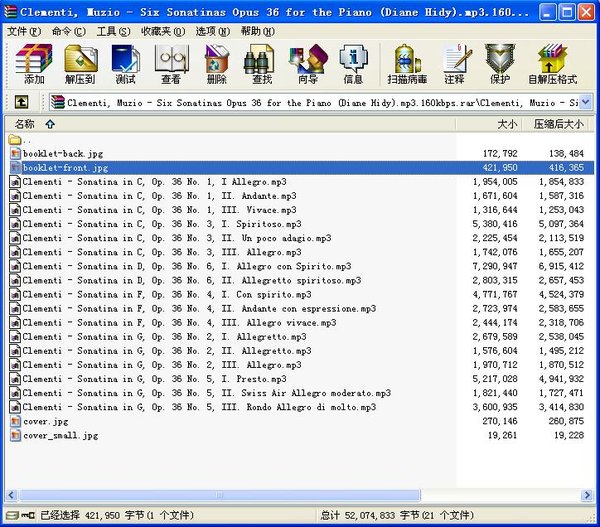Click packed size 19,228 for cover_small.jpg
This screenshot has height=527, width=600.
(x=569, y=435)
